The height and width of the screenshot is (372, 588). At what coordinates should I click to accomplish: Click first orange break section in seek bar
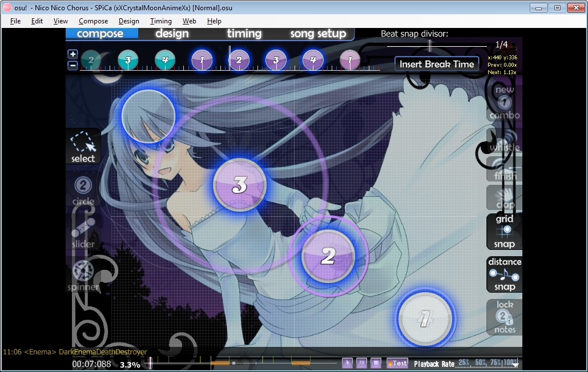[x=220, y=363]
